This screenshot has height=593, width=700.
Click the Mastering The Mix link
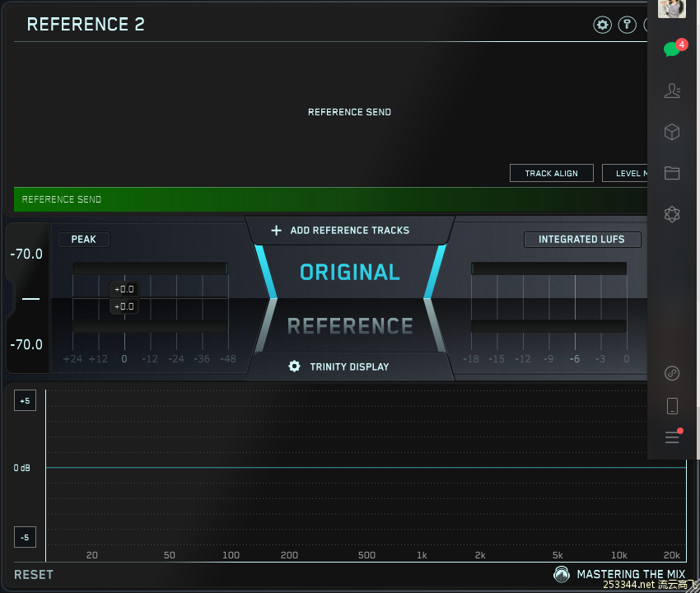pyautogui.click(x=631, y=574)
